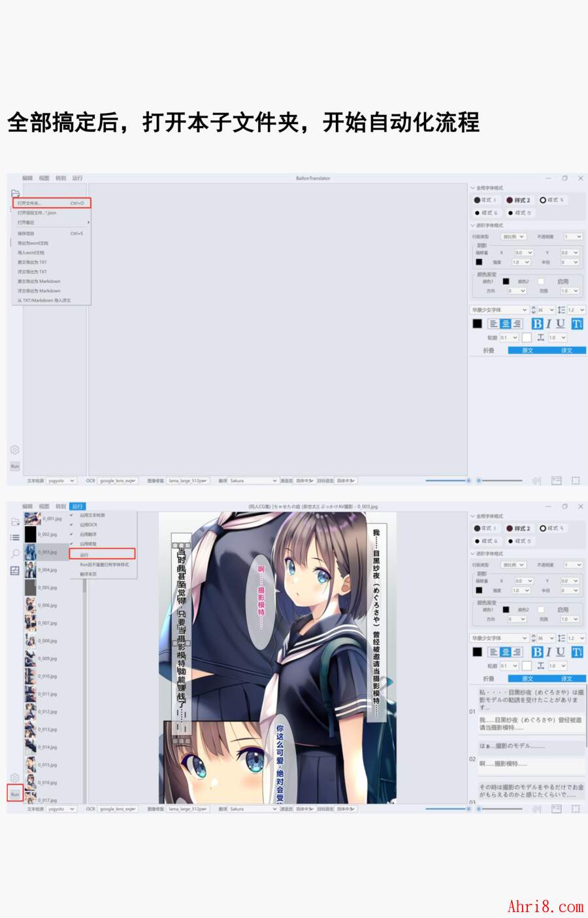Open the search magnifier panel in left sidebar

click(15, 553)
